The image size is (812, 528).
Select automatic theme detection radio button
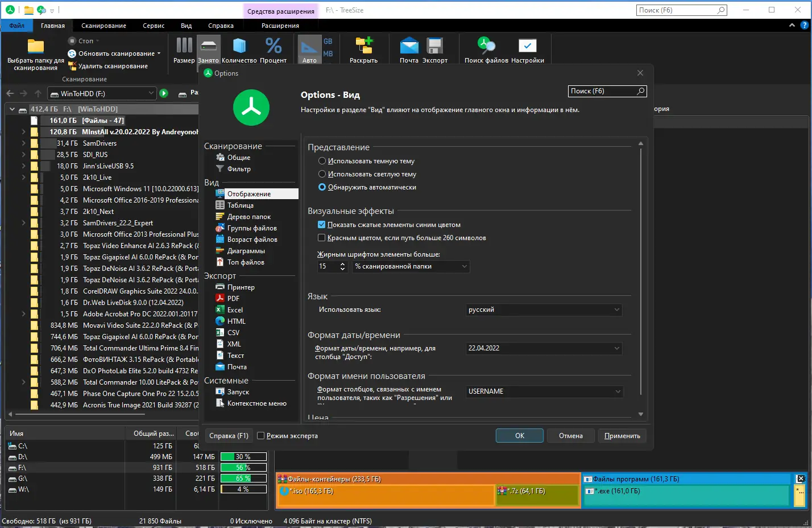(322, 187)
